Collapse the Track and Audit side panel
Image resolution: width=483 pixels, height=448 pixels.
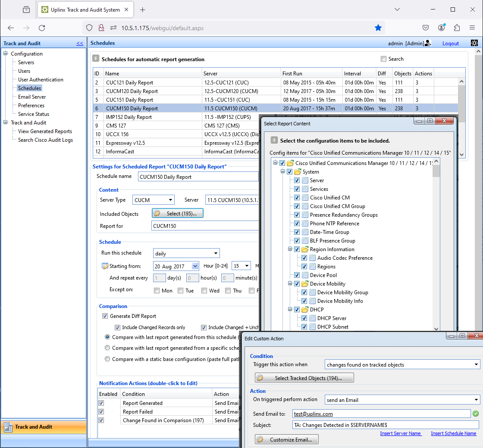[x=80, y=44]
